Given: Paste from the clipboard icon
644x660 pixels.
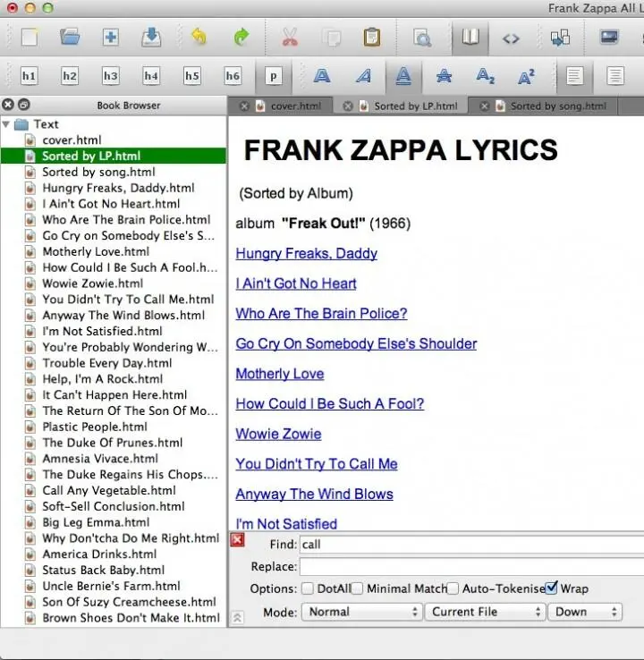Looking at the screenshot, I should (x=372, y=37).
